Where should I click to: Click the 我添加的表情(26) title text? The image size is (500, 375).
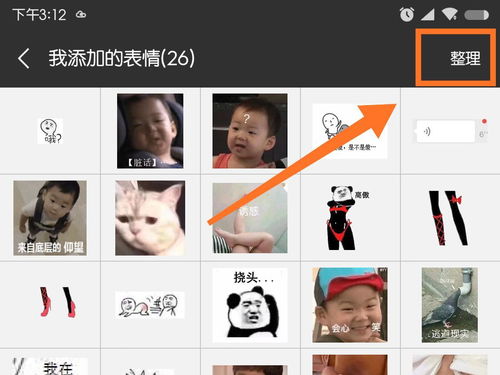(122, 59)
